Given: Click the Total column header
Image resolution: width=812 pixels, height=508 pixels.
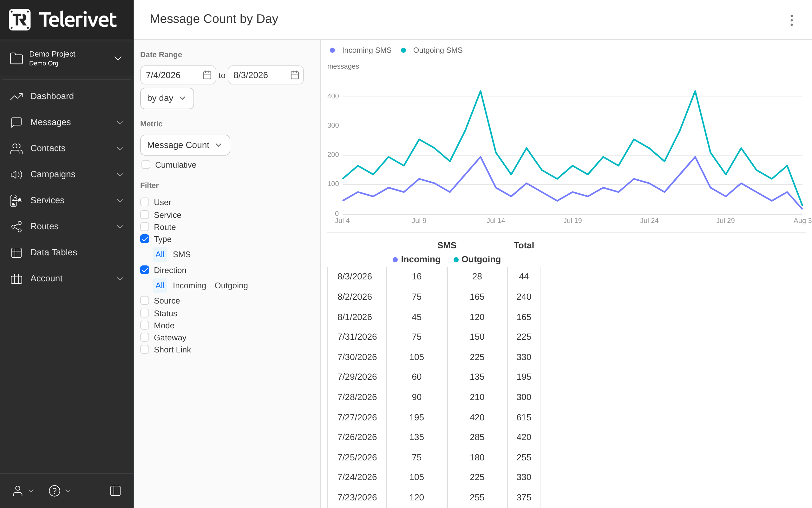Looking at the screenshot, I should [x=524, y=245].
